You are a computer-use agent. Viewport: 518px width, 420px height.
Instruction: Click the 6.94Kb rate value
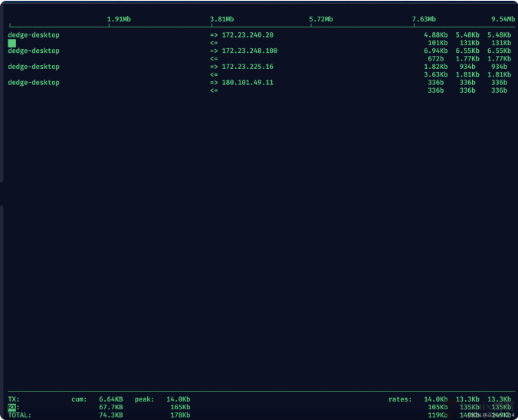(436, 51)
